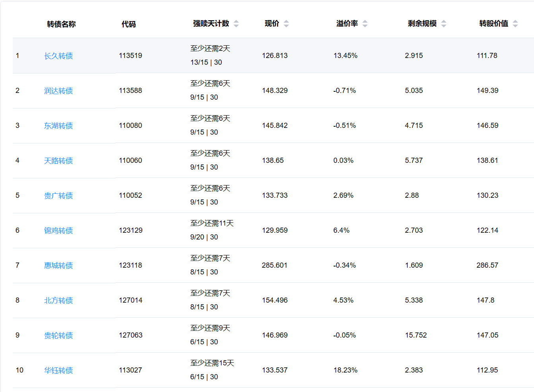Click the 北方转债 link
The height and width of the screenshot is (392, 534).
[x=58, y=301]
